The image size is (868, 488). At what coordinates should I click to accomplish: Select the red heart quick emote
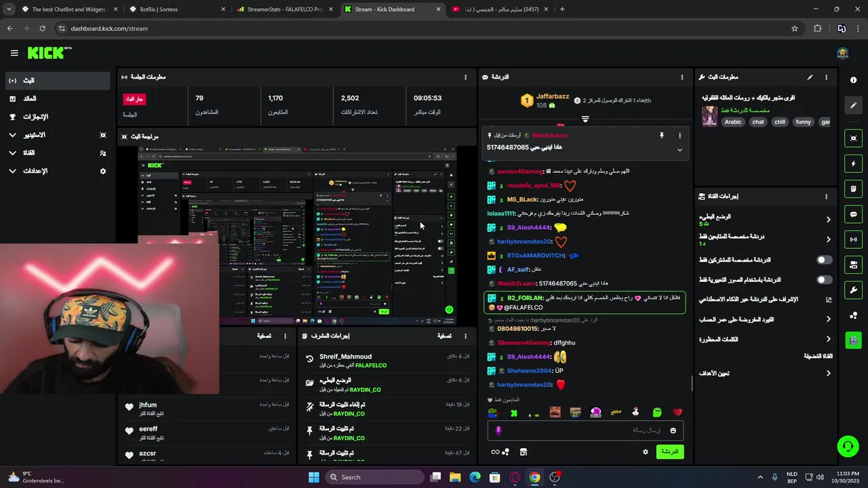click(x=677, y=412)
